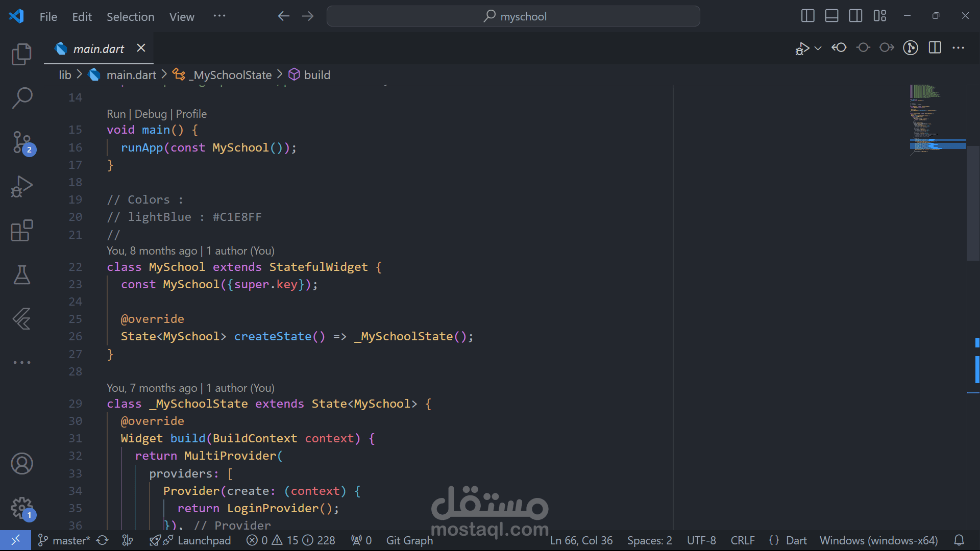Click the Debug code lens above main

(151, 114)
